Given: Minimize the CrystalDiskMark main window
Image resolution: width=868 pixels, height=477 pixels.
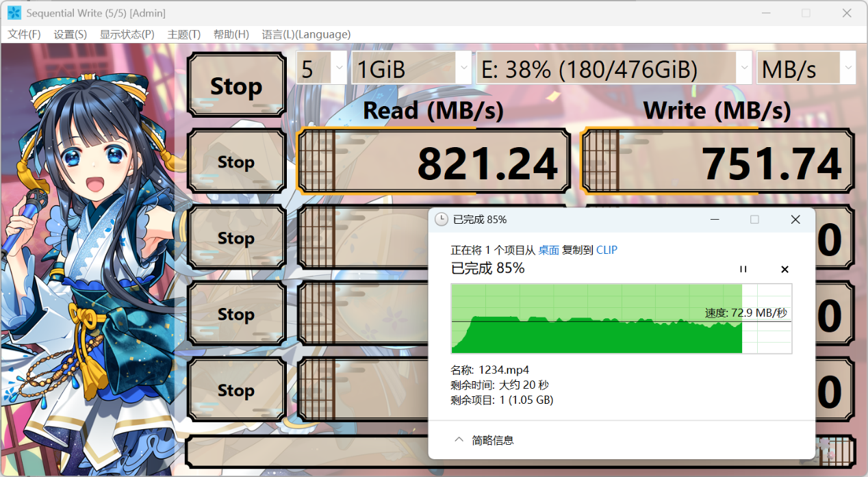Looking at the screenshot, I should (x=767, y=13).
